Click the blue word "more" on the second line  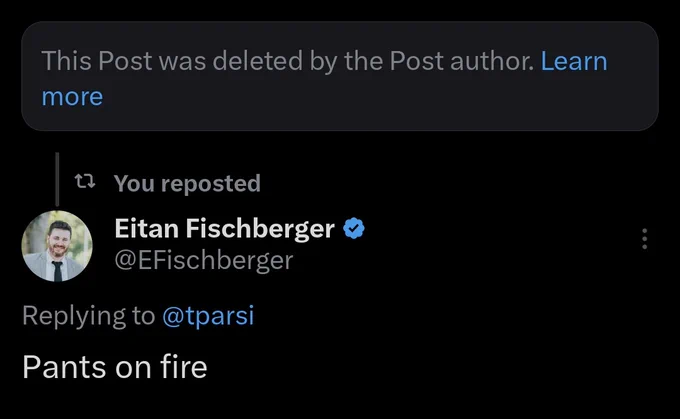click(72, 97)
